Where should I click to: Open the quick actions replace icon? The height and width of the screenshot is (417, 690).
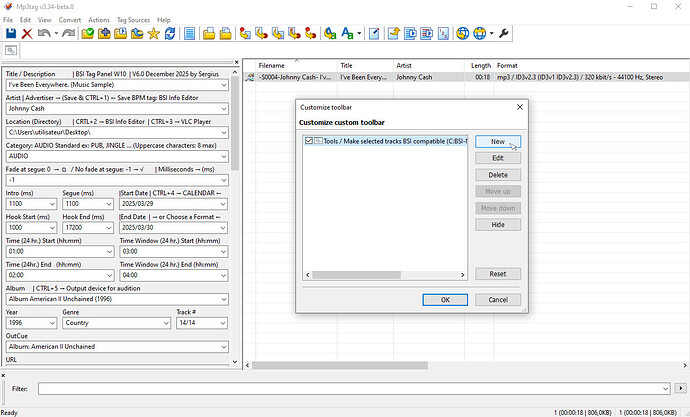(330, 33)
